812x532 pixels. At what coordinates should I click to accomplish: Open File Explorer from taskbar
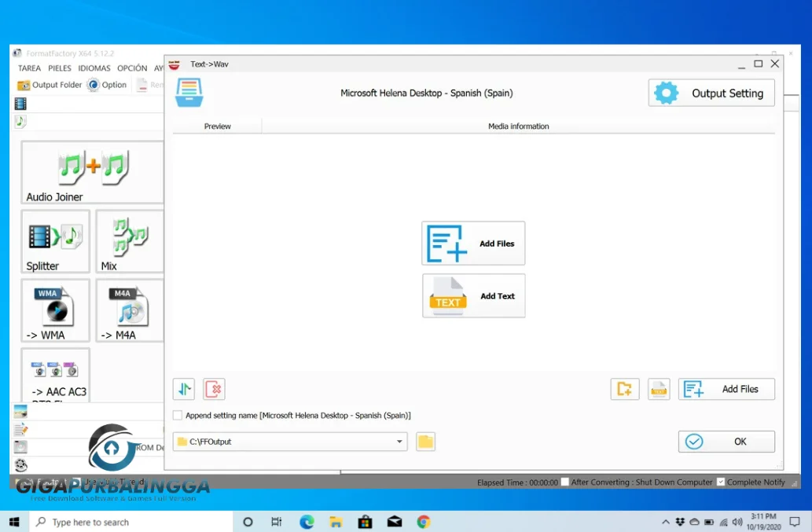[336, 522]
